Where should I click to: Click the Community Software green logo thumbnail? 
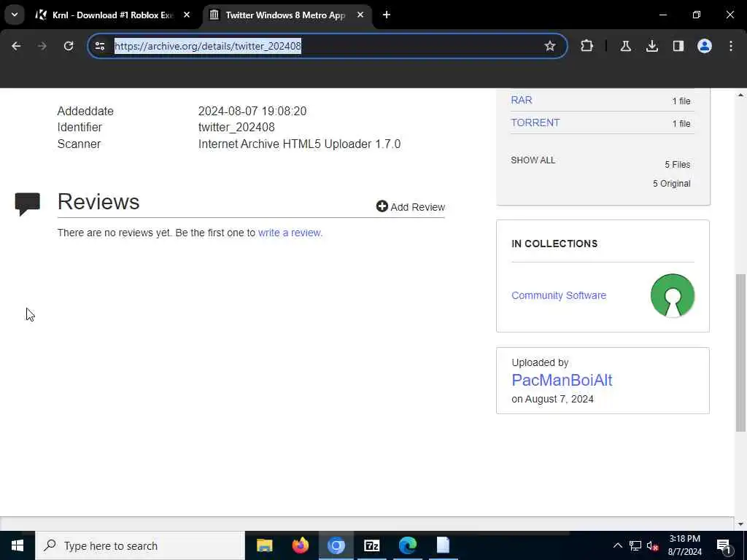point(672,295)
